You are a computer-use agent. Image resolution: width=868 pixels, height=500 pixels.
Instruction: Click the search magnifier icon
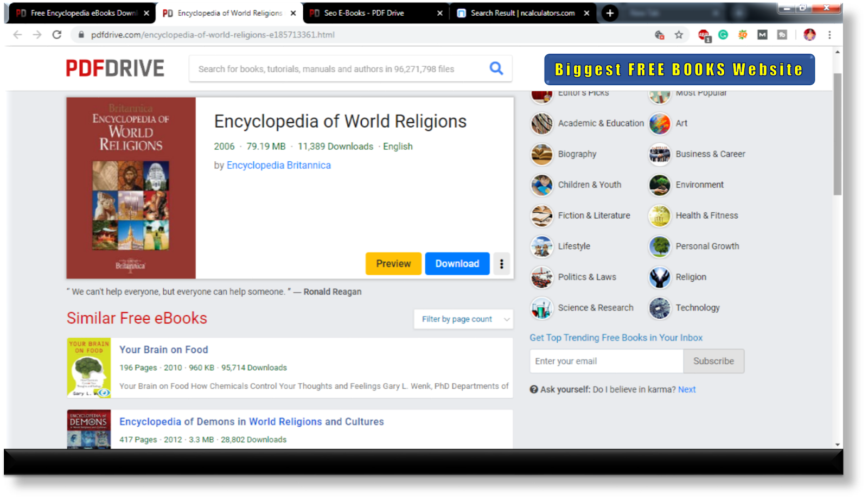(496, 68)
